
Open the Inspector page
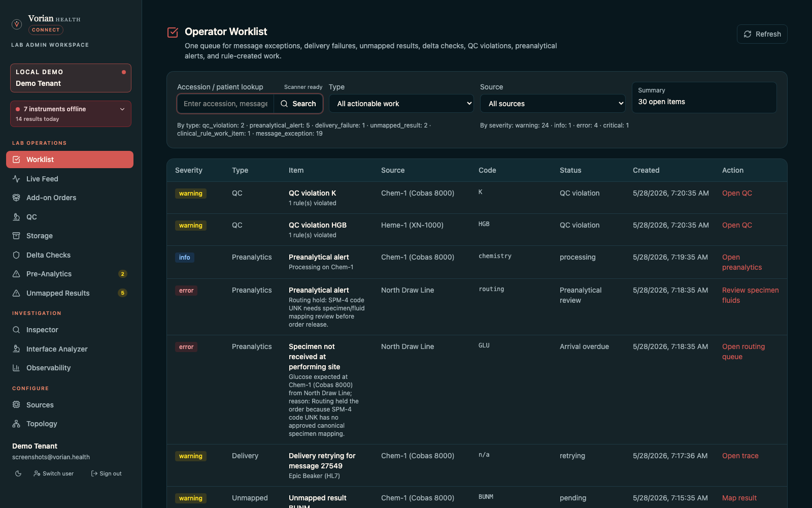70,330
